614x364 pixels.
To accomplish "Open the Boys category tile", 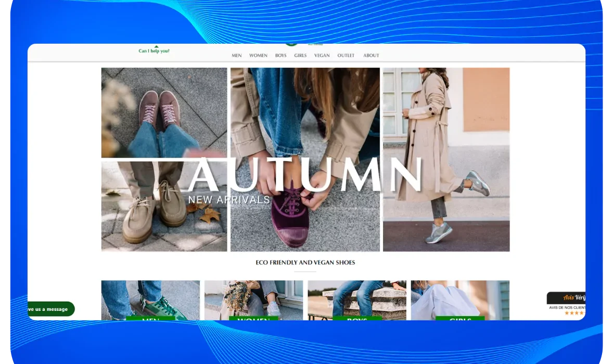I will pyautogui.click(x=356, y=300).
